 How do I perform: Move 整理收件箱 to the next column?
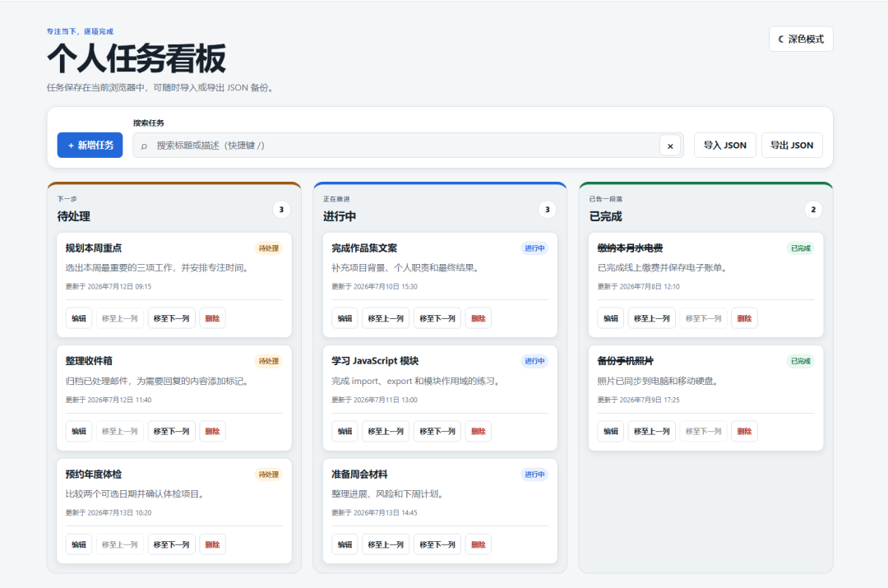point(172,431)
